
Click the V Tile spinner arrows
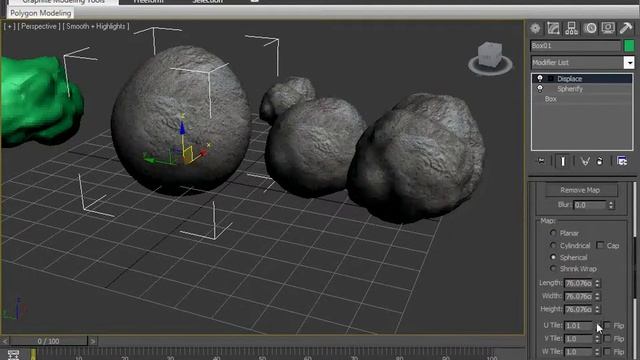[x=598, y=339]
